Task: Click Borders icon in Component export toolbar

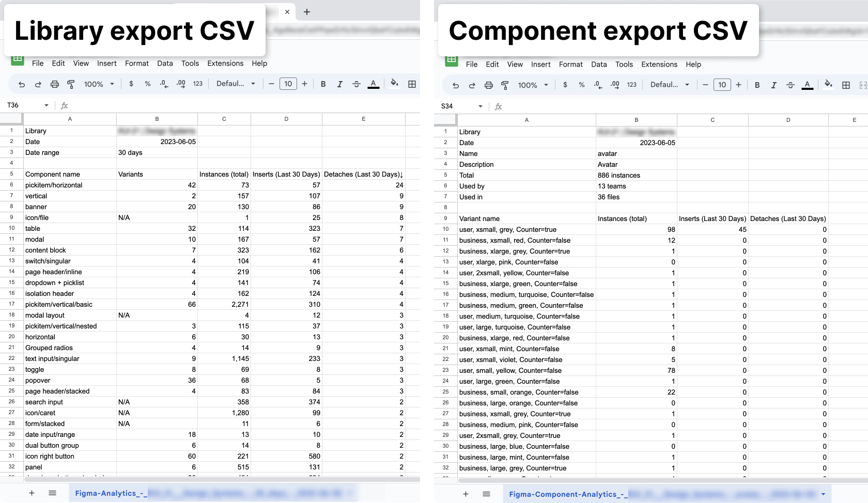Action: pyautogui.click(x=846, y=85)
